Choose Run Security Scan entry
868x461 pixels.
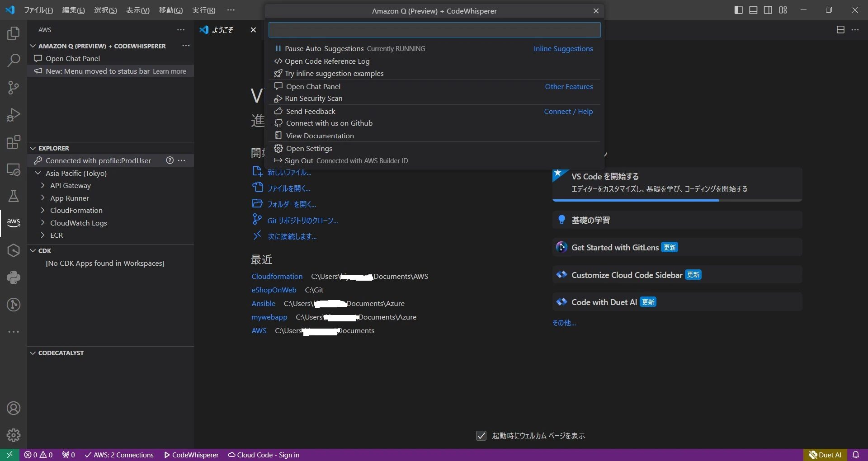434,99
